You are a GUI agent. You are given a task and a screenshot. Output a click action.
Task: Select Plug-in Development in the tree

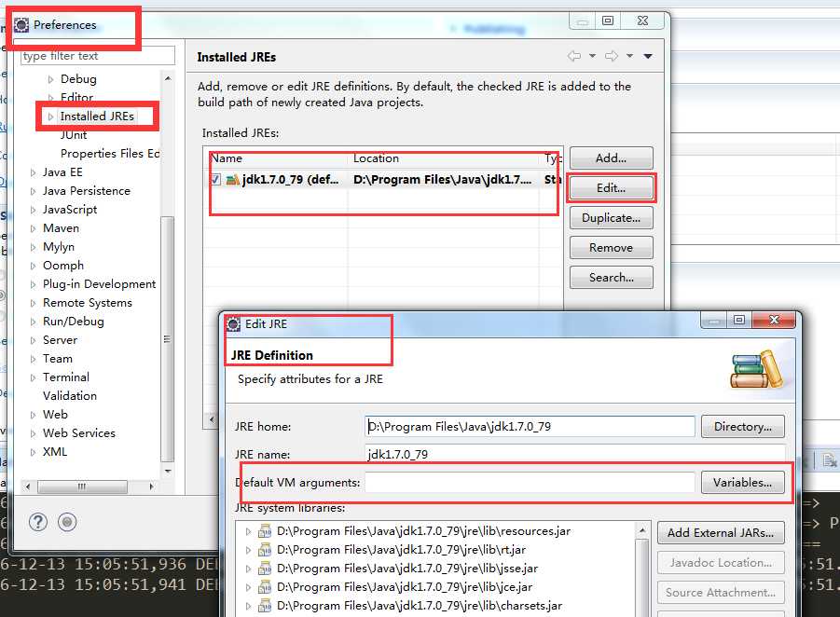tap(99, 284)
